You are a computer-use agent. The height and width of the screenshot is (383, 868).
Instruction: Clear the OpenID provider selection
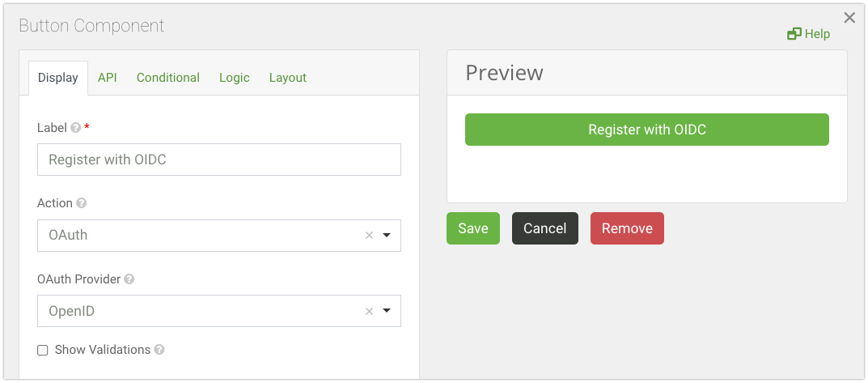click(369, 311)
